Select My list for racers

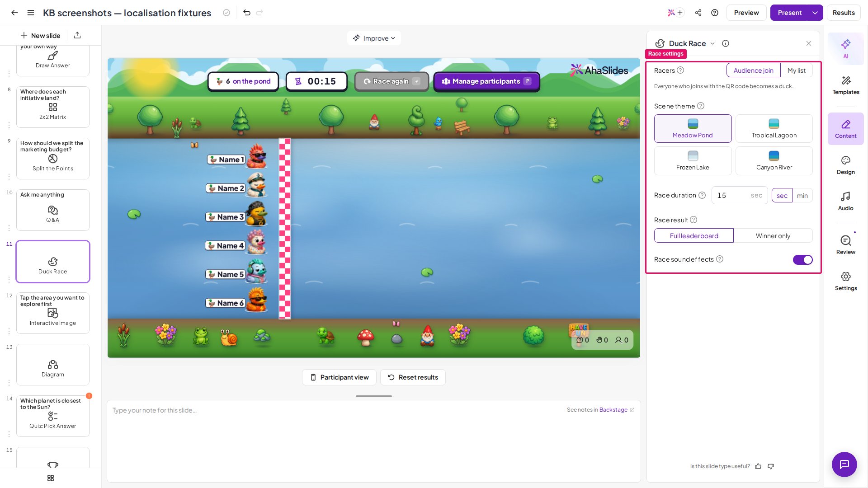point(796,70)
